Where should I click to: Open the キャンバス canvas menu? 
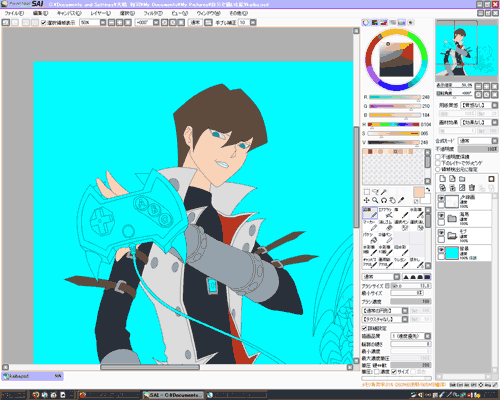coord(69,13)
